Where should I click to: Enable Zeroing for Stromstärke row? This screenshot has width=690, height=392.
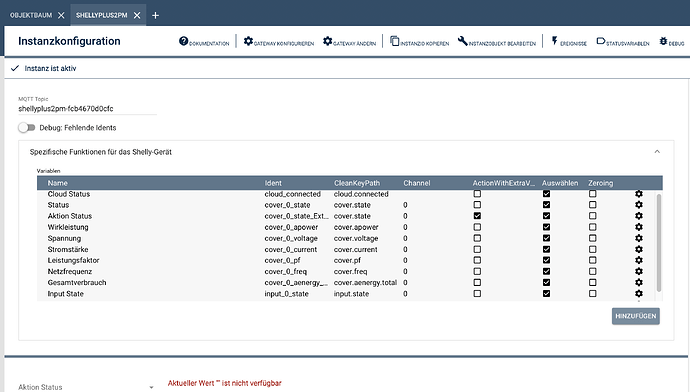(x=593, y=249)
